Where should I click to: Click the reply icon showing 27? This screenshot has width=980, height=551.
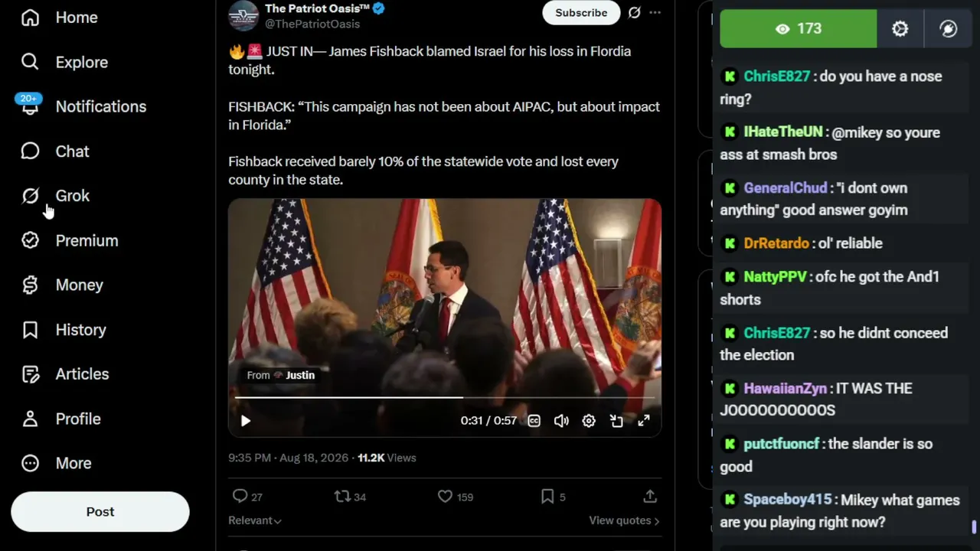pyautogui.click(x=240, y=497)
